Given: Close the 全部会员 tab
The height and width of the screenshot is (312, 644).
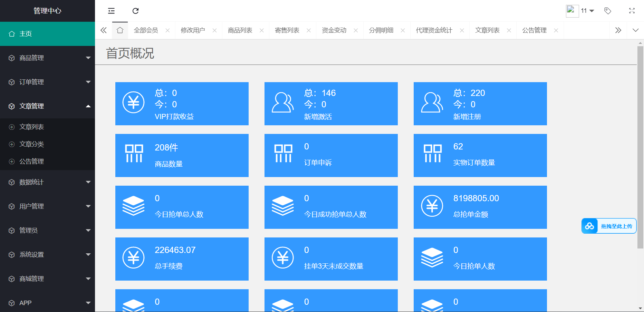Looking at the screenshot, I should (x=167, y=30).
